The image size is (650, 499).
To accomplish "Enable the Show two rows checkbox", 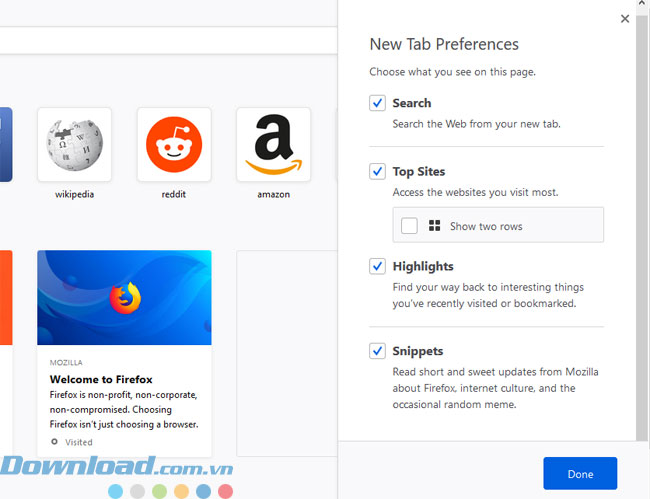I will coord(409,226).
